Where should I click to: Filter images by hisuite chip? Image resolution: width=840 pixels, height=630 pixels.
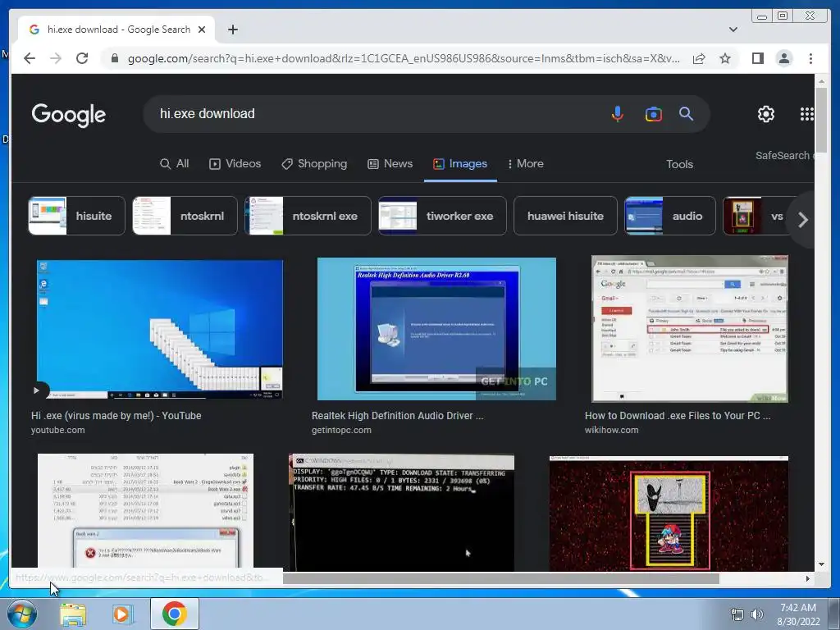76,216
